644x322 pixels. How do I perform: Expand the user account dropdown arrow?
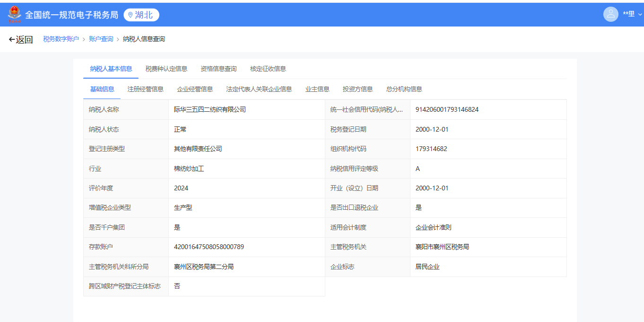click(x=640, y=15)
